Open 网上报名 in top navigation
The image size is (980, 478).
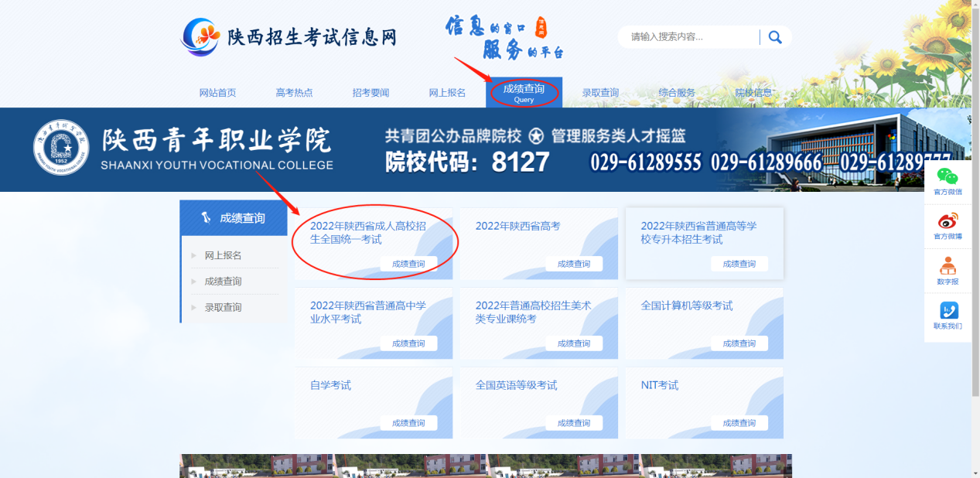tap(447, 93)
